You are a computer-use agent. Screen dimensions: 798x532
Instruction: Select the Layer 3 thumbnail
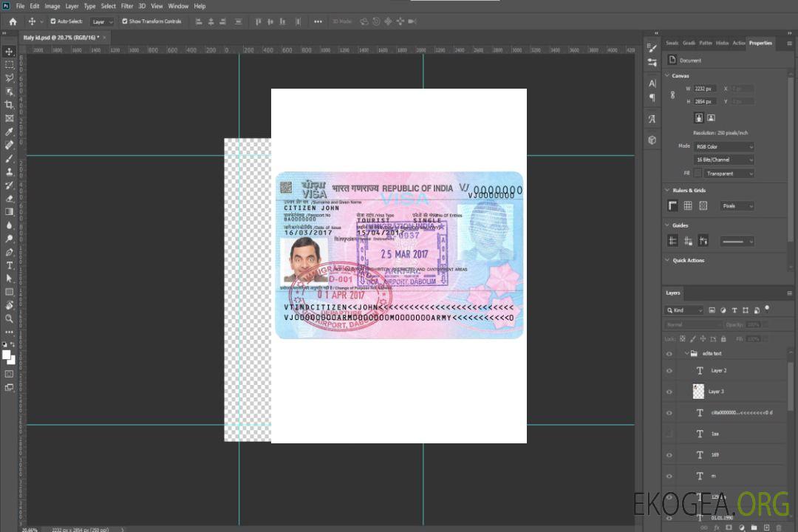tap(699, 392)
